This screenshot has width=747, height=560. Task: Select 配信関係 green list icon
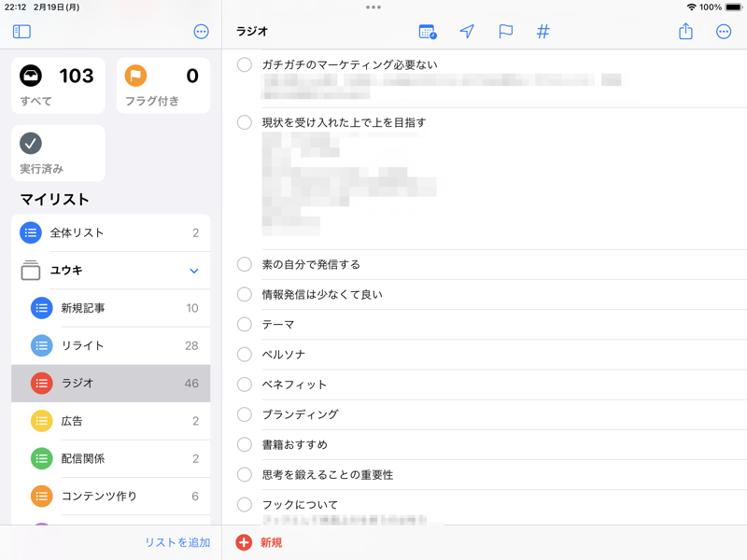click(x=41, y=458)
